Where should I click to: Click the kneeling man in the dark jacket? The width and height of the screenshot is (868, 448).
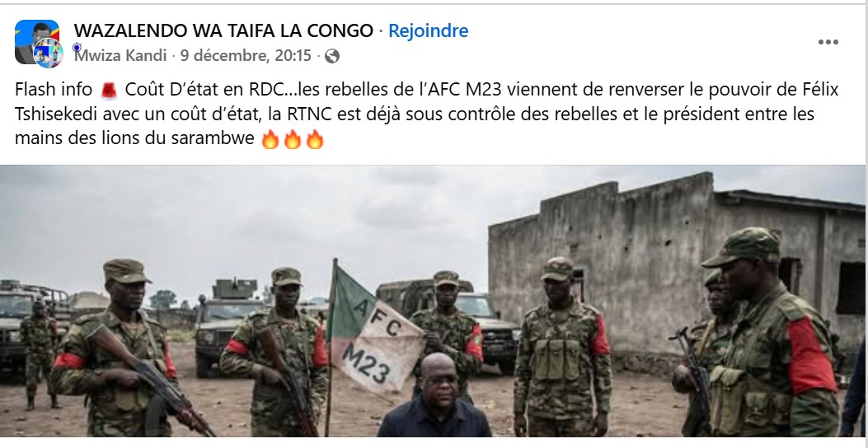434,397
